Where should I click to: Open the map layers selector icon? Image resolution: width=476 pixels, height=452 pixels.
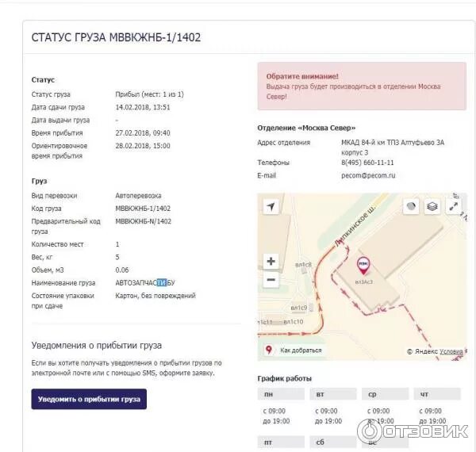tap(432, 207)
